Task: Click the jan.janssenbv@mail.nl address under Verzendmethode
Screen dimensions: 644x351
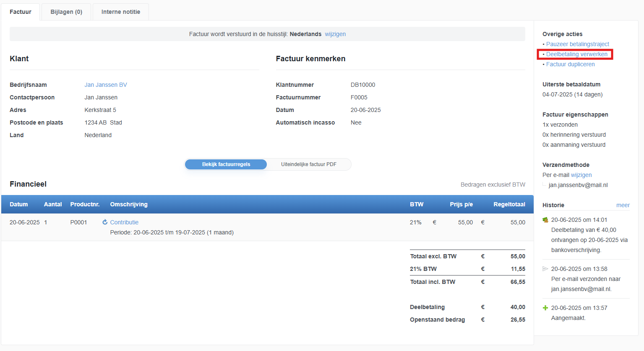Action: (x=578, y=185)
